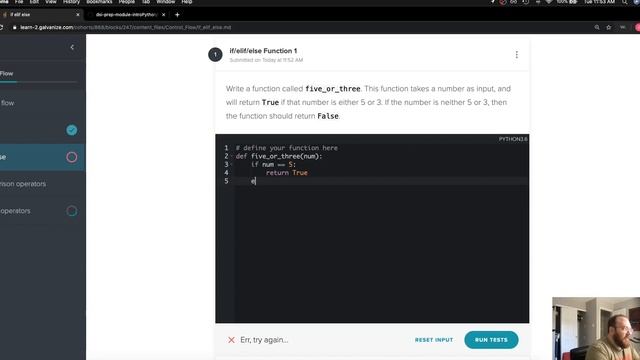This screenshot has width=640, height=360.
Task: Click the menu bar clock
Action: coord(599,2)
